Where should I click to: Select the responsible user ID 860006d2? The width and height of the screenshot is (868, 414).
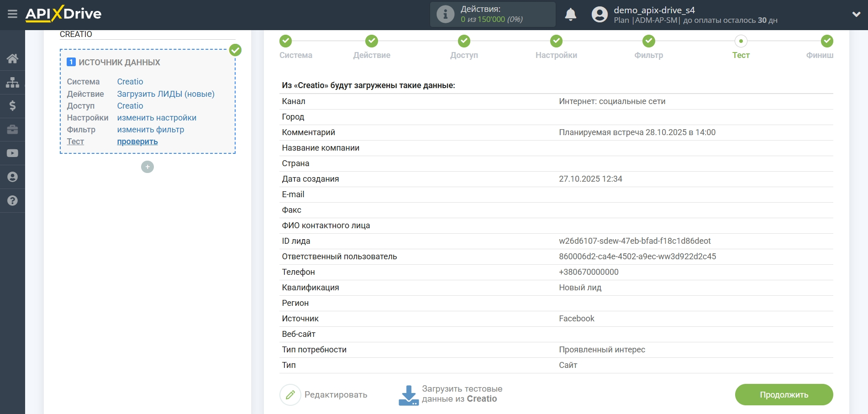pos(637,257)
